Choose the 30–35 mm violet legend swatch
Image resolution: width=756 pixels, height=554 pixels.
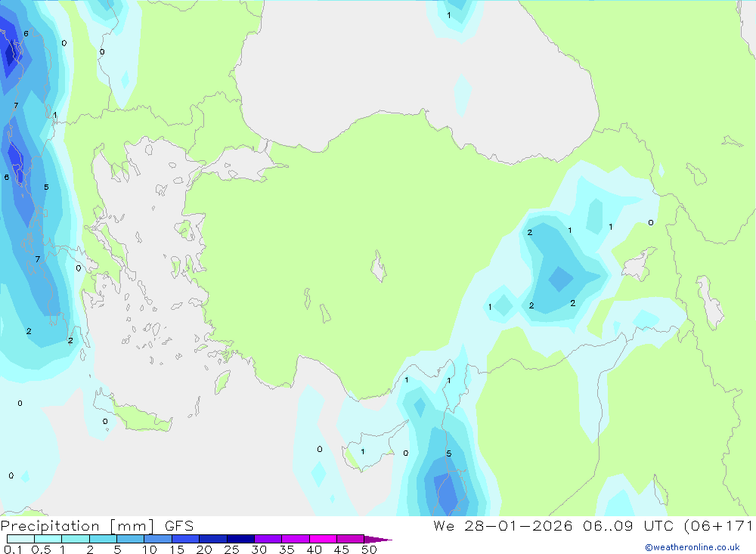268,539
